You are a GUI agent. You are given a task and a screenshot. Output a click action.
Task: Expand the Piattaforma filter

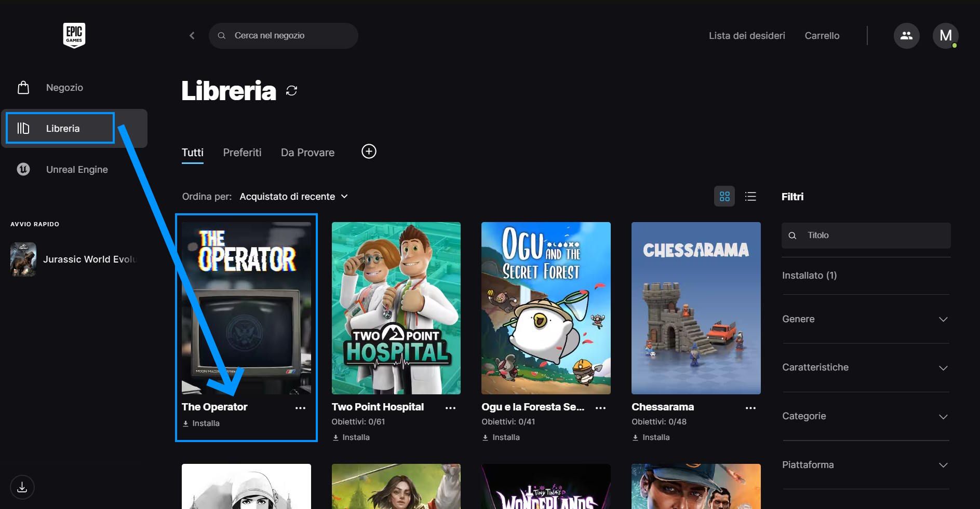866,465
